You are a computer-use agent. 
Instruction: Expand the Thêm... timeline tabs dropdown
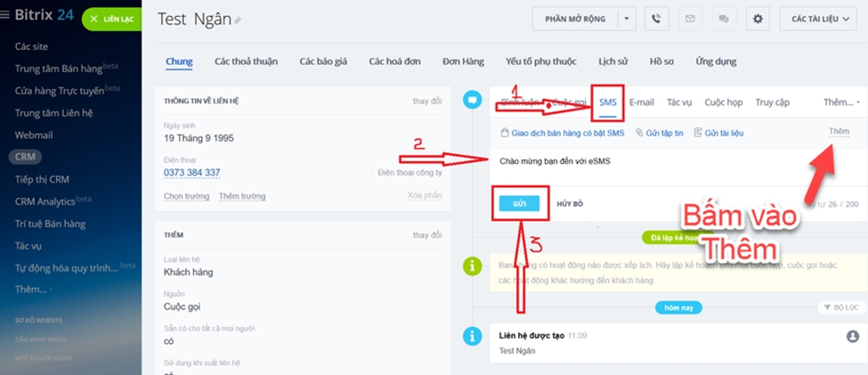(840, 102)
